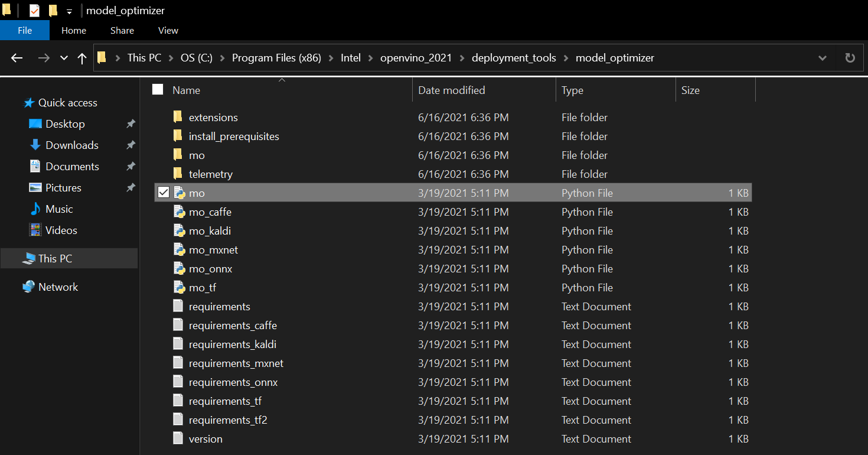The height and width of the screenshot is (455, 868).
Task: Uncheck the selected mo Python file checkbox
Action: tap(164, 193)
